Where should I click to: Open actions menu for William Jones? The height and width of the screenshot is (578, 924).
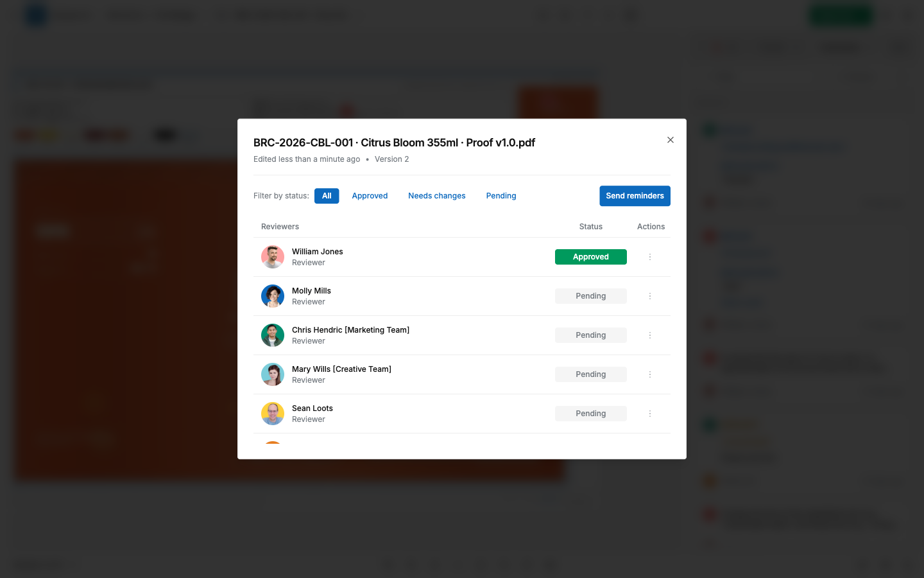click(650, 257)
